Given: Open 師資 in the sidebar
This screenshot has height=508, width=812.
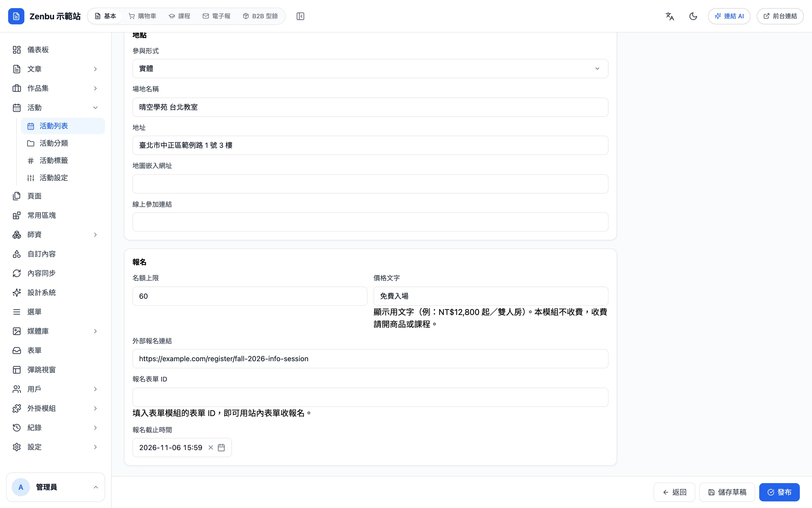Looking at the screenshot, I should coord(55,234).
